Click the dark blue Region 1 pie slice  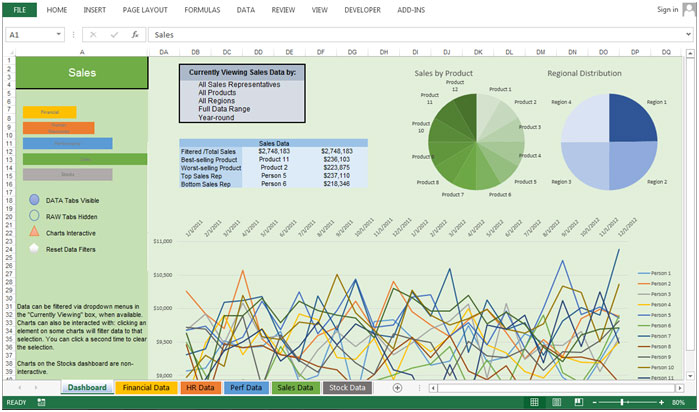tap(631, 119)
